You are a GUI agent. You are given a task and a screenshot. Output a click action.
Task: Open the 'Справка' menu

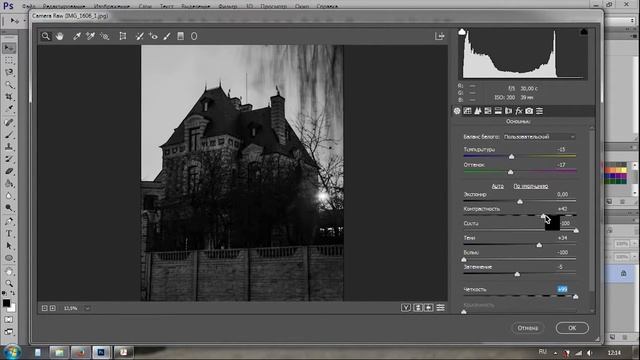pos(327,6)
